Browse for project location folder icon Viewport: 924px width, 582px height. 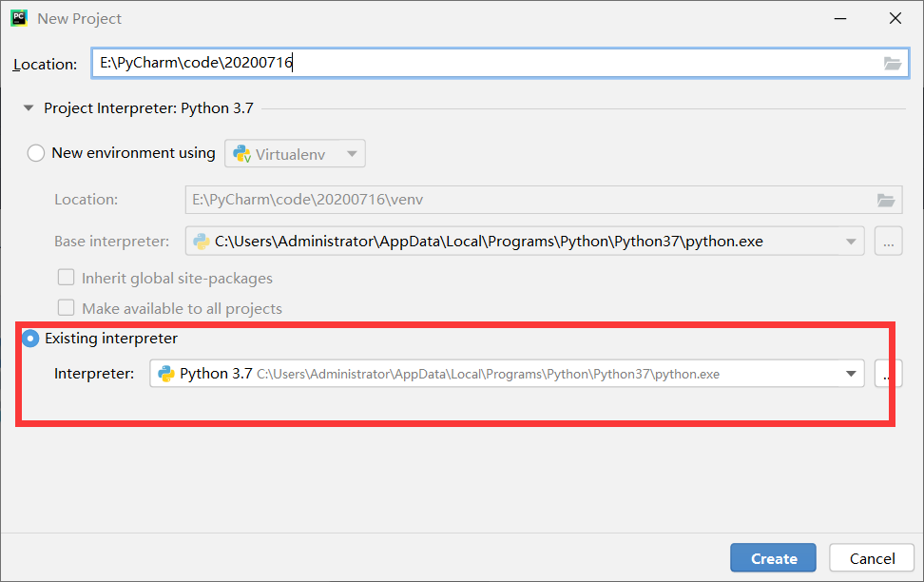click(x=893, y=63)
